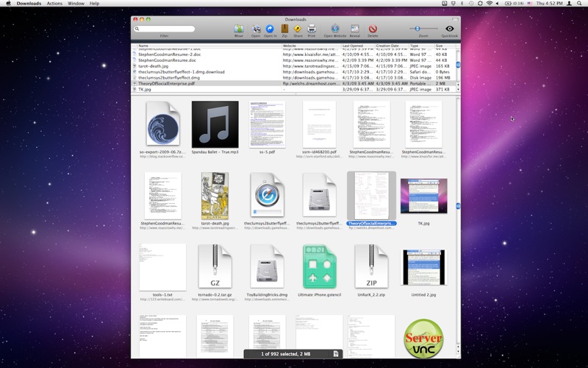Click the red Delete toolbar icon
The height and width of the screenshot is (368, 588).
pos(373,29)
